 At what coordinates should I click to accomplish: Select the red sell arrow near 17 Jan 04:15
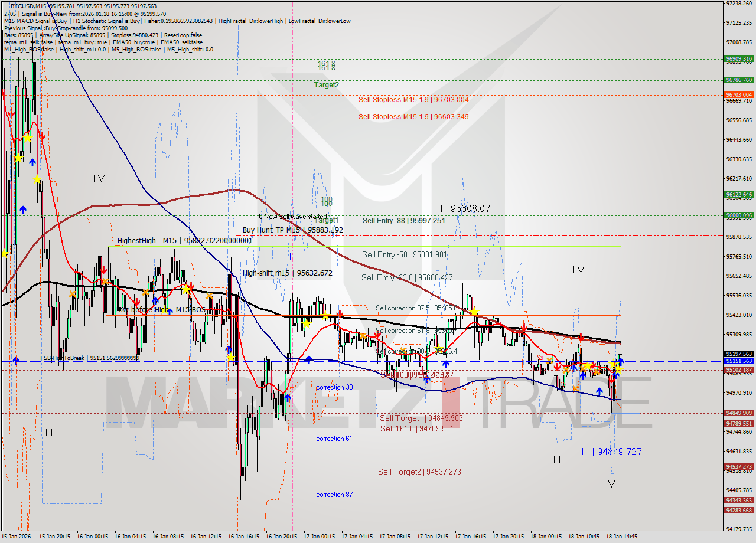(377, 334)
